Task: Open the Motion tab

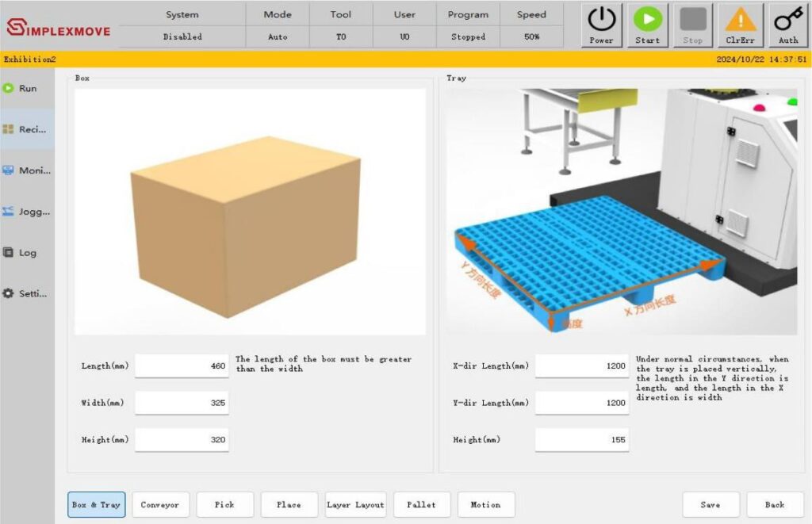Action: 485,505
